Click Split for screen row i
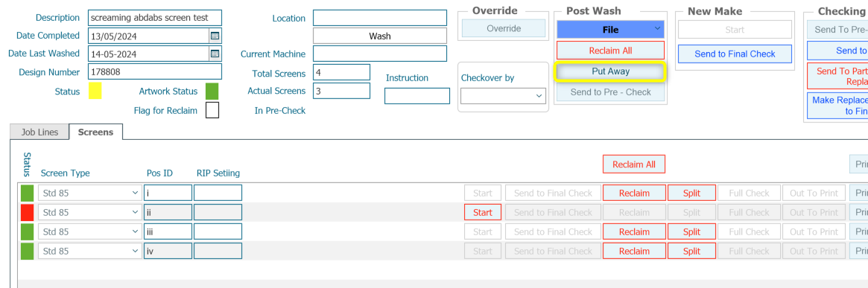The height and width of the screenshot is (288, 868). pos(691,193)
